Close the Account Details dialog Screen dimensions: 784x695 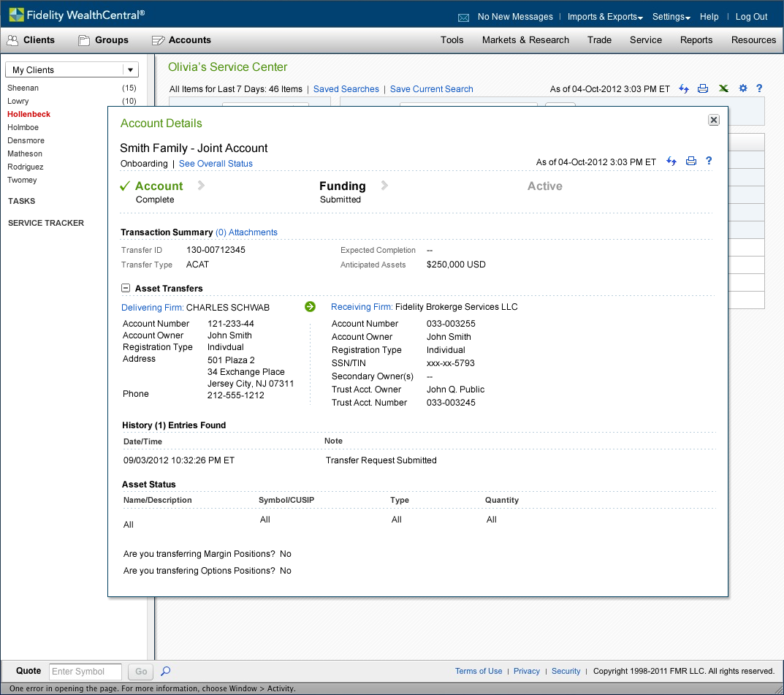[x=714, y=120]
